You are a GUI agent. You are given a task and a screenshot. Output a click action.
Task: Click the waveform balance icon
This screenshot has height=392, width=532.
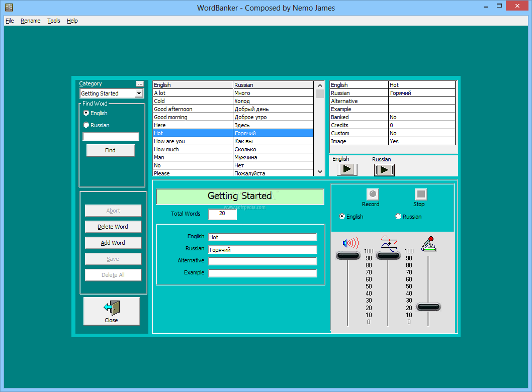pos(389,243)
